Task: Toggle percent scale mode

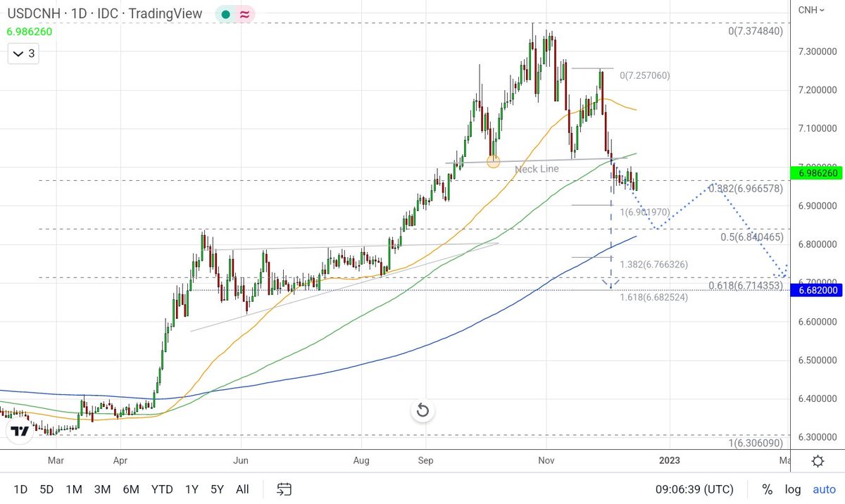Action: 767,489
